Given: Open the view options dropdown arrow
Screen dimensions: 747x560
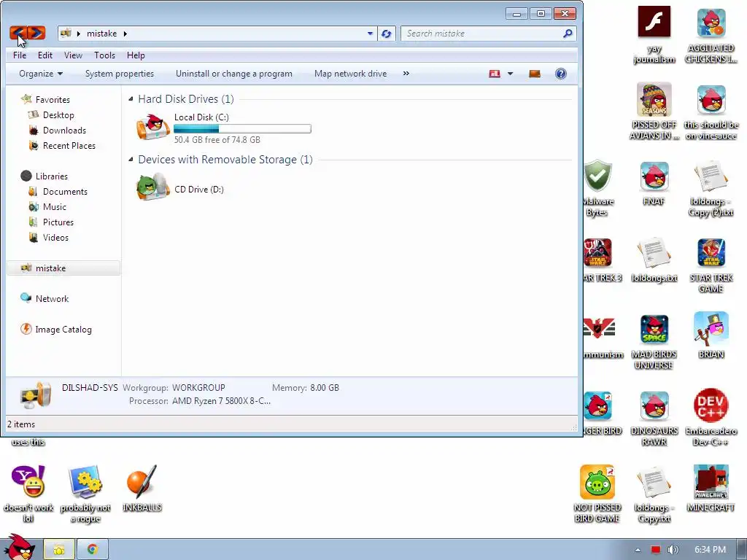Looking at the screenshot, I should 510,74.
